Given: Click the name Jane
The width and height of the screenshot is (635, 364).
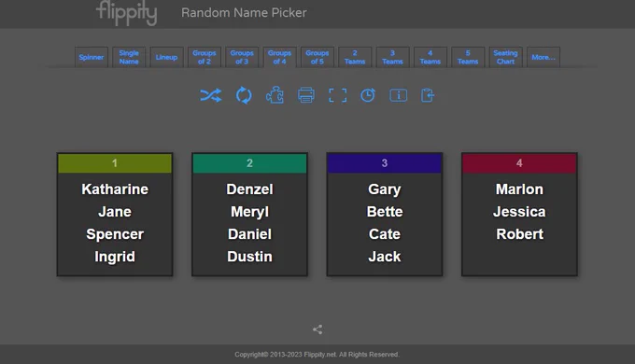Looking at the screenshot, I should [115, 212].
